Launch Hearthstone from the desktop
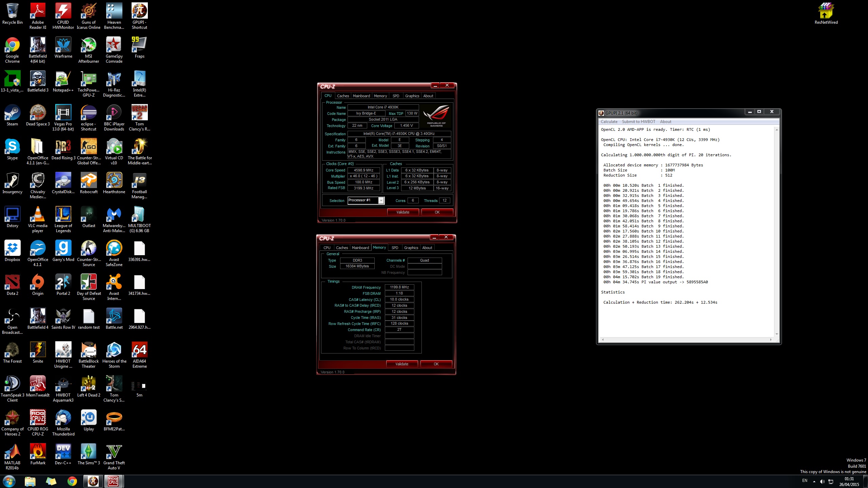The width and height of the screenshot is (868, 488). point(114,183)
